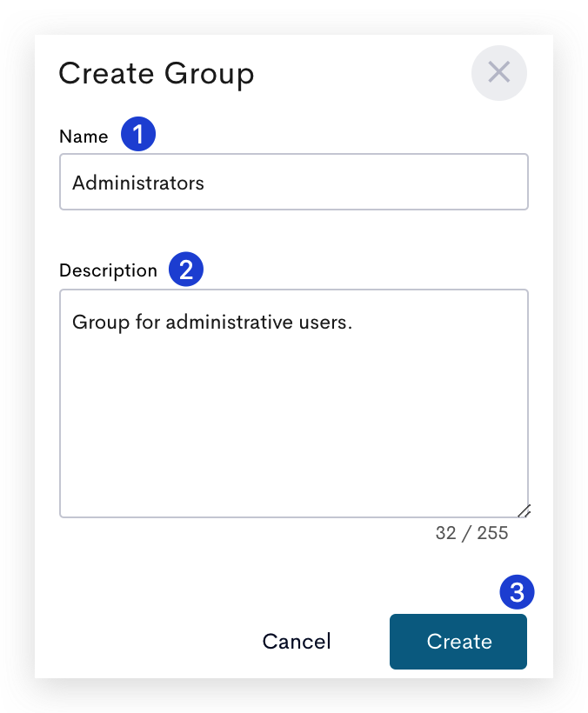Click the blue number 1 badge
Image resolution: width=588 pixels, height=713 pixels.
138,134
